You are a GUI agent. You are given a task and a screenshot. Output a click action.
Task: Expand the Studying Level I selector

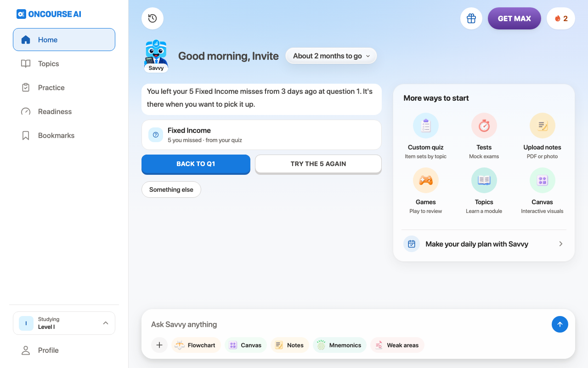pos(64,323)
